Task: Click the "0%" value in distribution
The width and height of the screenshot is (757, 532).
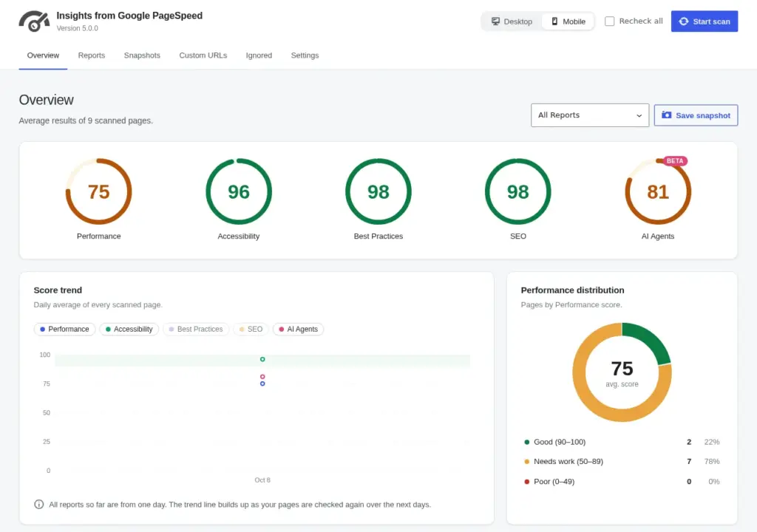Action: point(714,482)
